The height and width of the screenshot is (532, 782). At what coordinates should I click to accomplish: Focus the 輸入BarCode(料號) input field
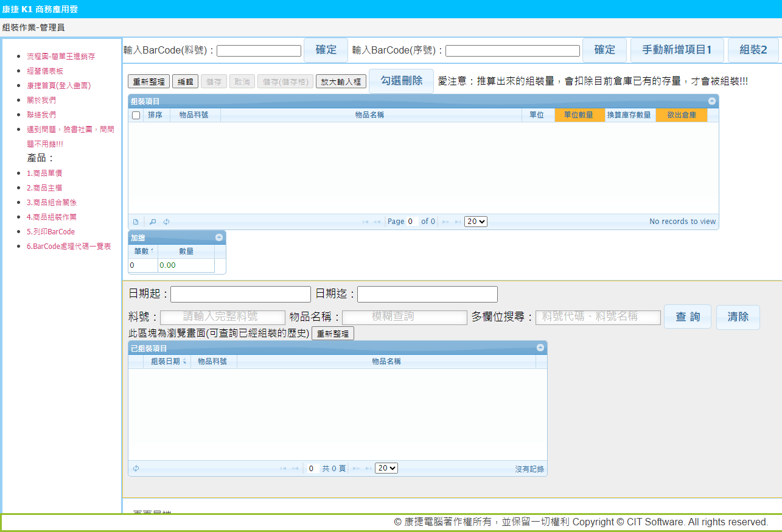(x=259, y=51)
